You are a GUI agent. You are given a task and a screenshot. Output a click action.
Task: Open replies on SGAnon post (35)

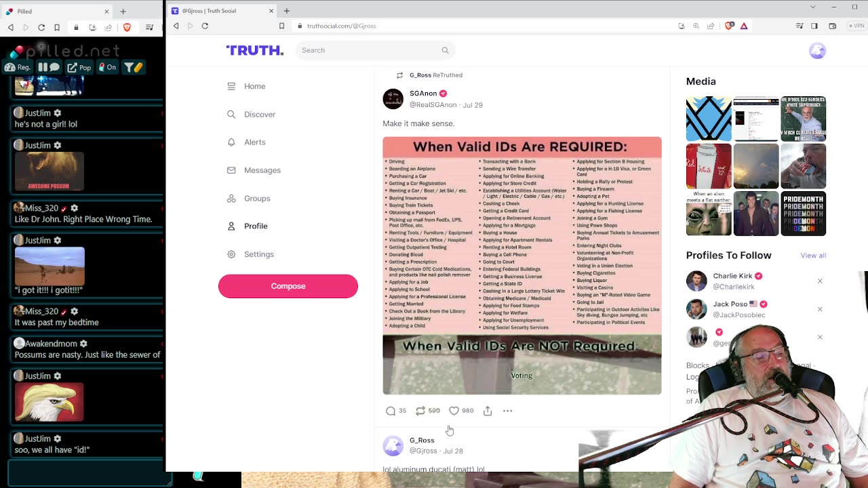click(x=396, y=411)
